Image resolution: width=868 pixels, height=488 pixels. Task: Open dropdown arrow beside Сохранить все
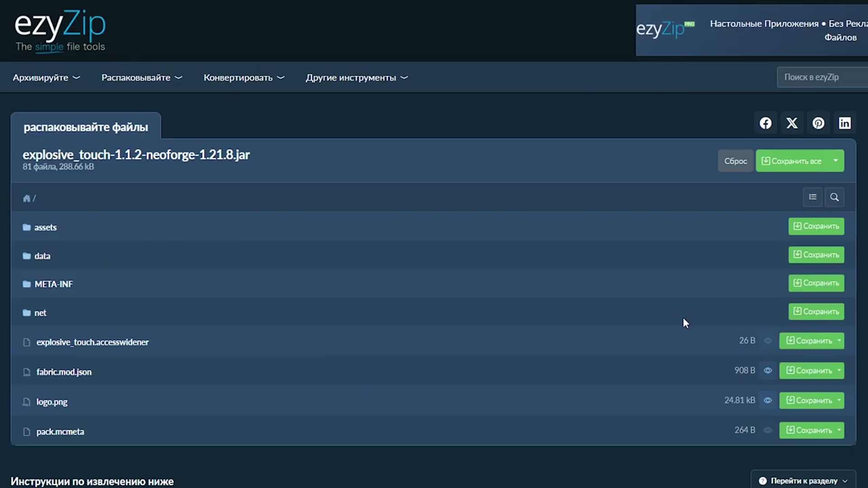point(835,161)
